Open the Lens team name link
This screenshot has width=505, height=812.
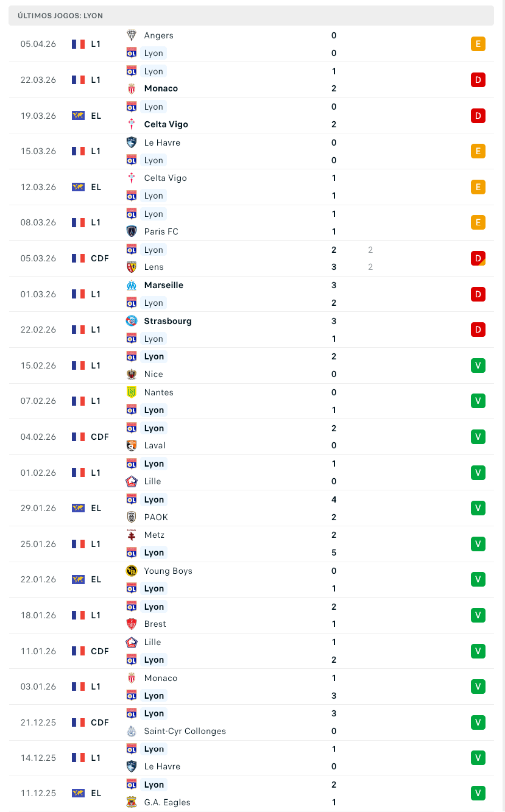(x=154, y=267)
